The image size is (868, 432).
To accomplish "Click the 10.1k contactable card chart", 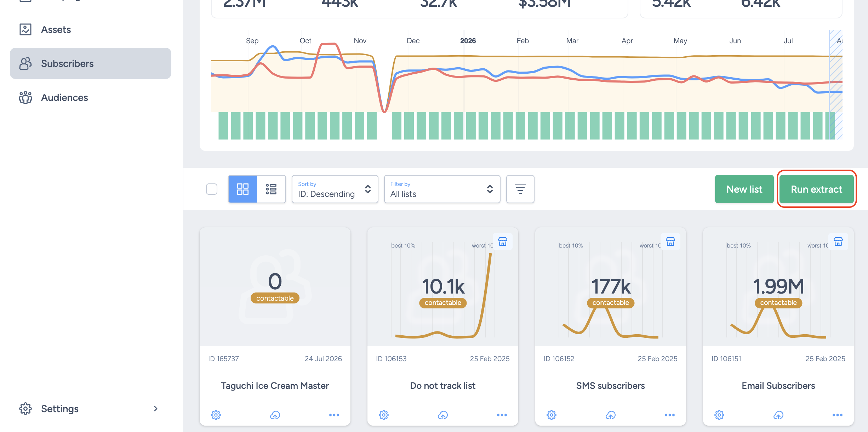I will [443, 287].
